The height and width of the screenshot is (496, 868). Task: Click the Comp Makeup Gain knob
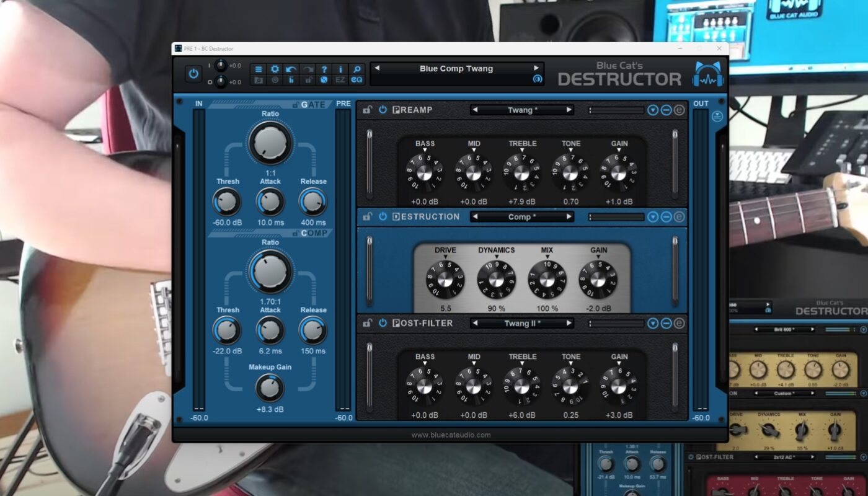click(270, 388)
